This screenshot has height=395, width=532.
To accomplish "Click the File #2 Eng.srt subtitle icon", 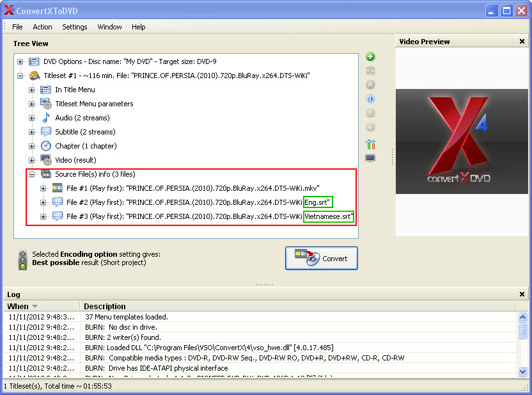I will [x=58, y=202].
